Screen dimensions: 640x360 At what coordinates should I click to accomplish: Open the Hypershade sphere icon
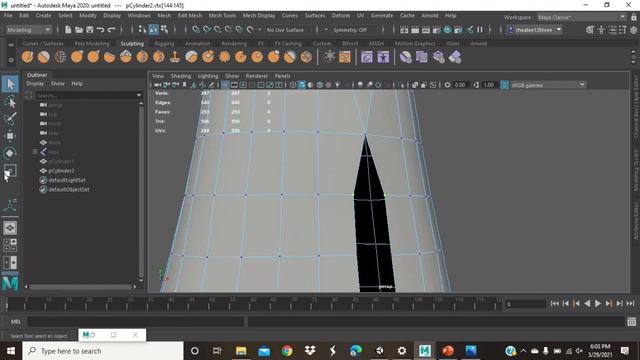[448, 30]
